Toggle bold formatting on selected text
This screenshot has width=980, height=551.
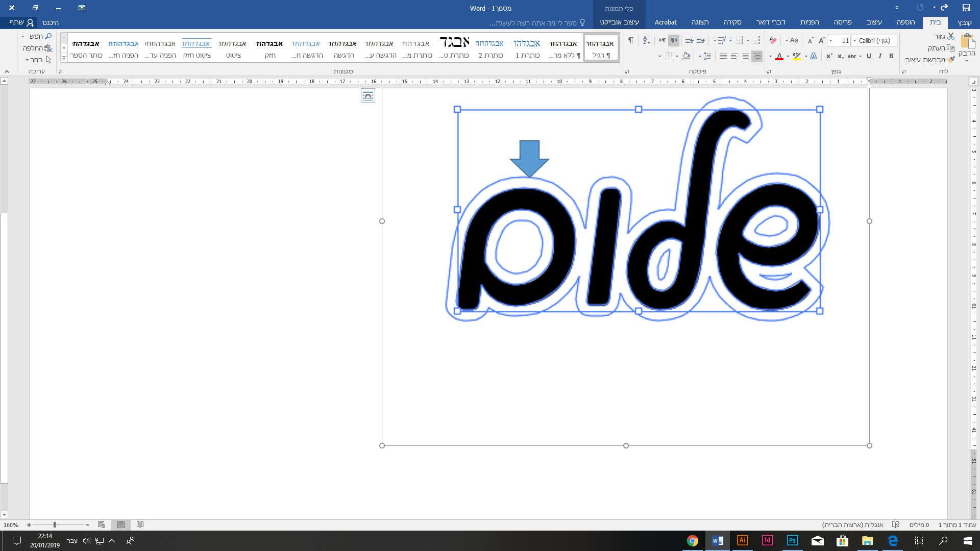coord(892,57)
